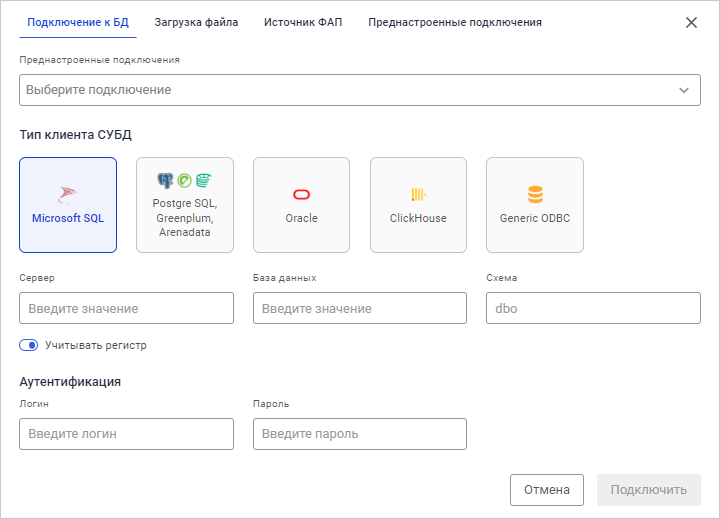Open the Преднастроенные подключения combo box
This screenshot has height=519, width=720.
(x=350, y=90)
